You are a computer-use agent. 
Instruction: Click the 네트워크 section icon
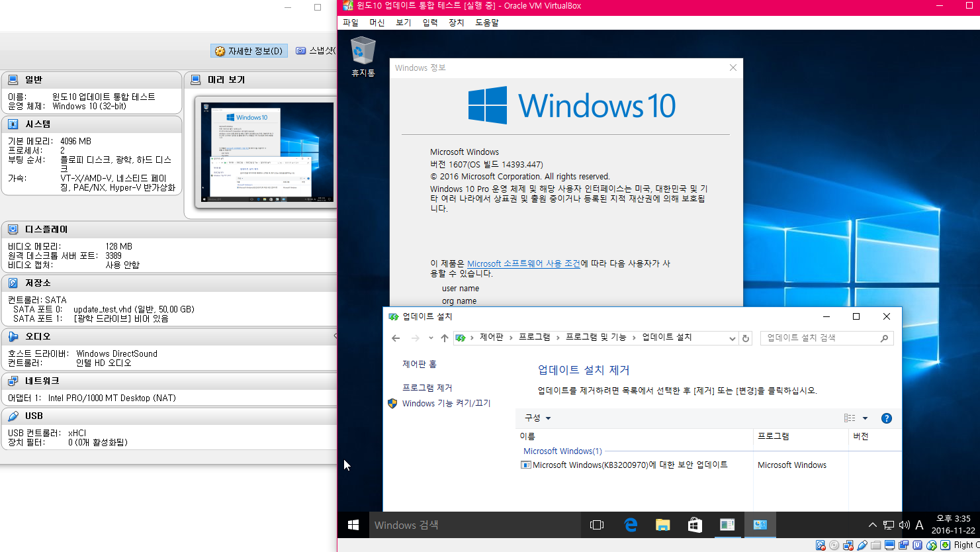[x=13, y=381]
